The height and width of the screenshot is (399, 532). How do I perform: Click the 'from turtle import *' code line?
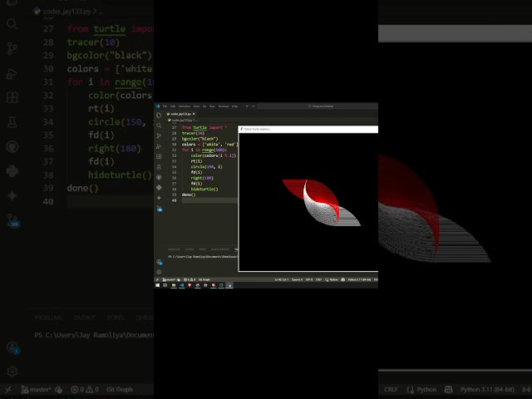coord(204,127)
